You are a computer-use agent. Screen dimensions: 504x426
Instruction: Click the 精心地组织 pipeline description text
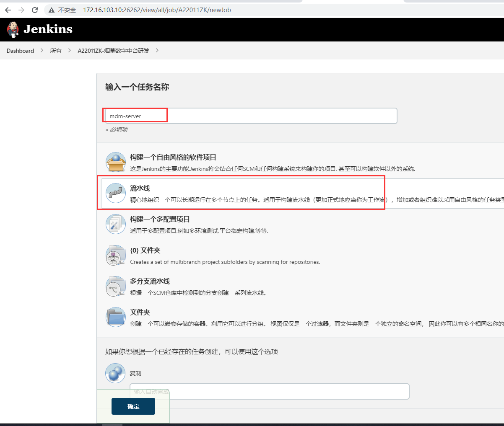[x=317, y=200]
